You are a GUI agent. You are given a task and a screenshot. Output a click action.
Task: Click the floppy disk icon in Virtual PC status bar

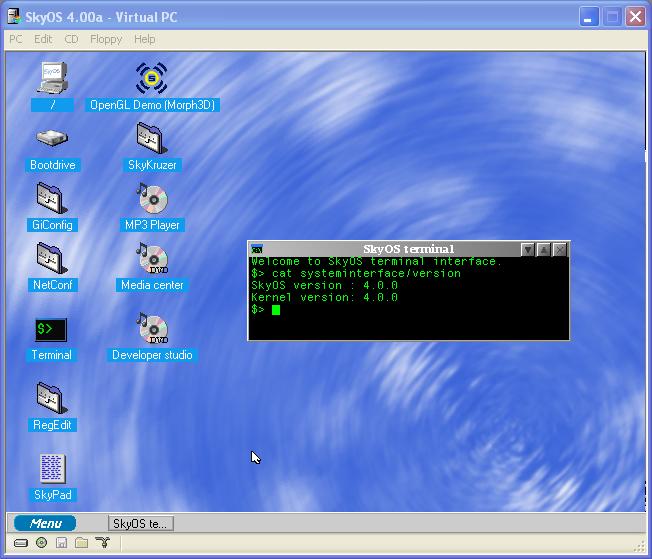tap(62, 542)
